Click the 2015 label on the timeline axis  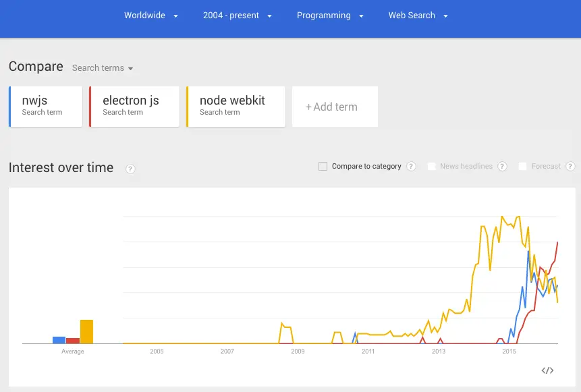coord(509,351)
